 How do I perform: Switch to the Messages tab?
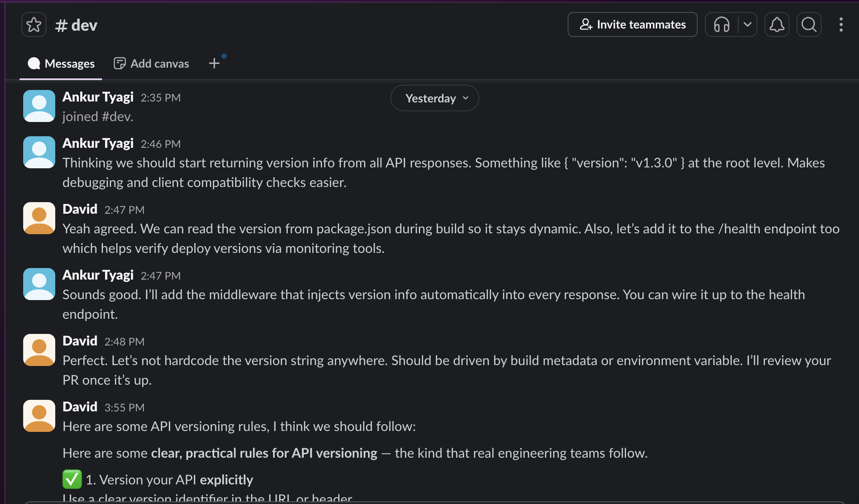pyautogui.click(x=61, y=64)
